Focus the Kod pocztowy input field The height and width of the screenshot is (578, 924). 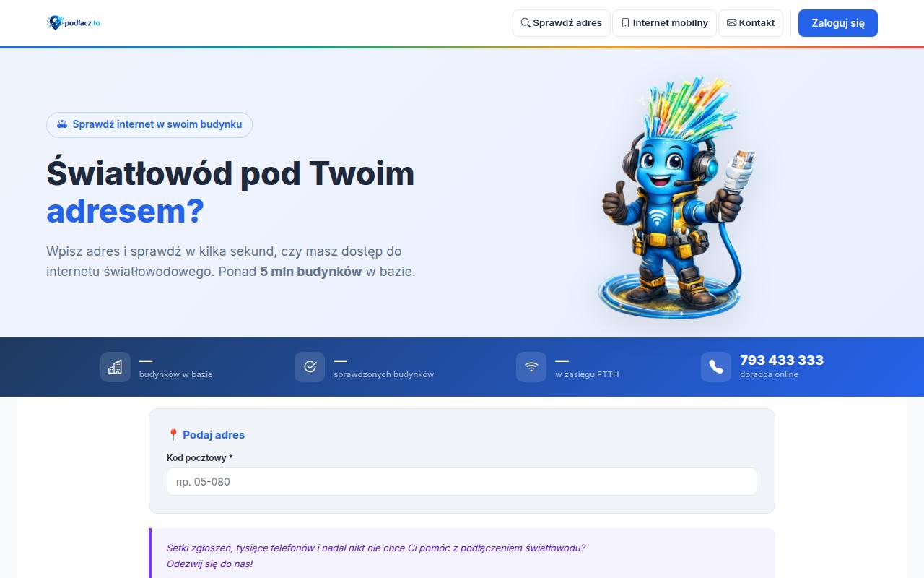461,481
